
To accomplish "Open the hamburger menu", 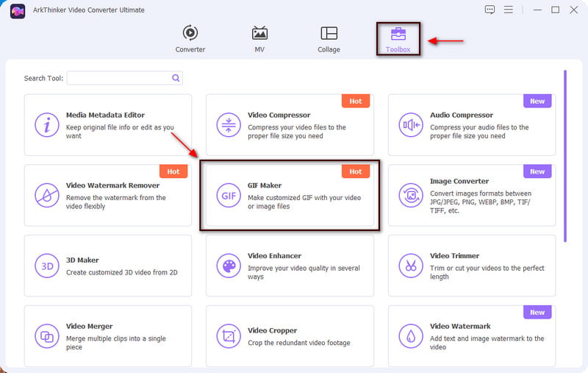I will click(x=508, y=10).
